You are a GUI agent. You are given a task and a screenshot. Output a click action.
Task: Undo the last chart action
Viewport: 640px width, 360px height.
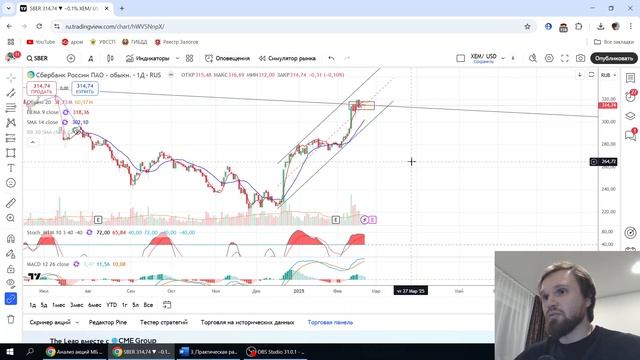pos(331,58)
